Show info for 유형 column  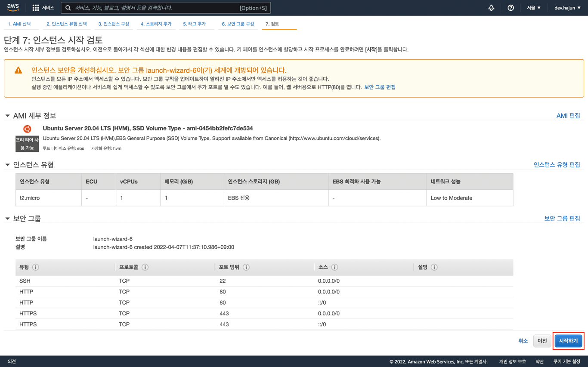click(36, 267)
